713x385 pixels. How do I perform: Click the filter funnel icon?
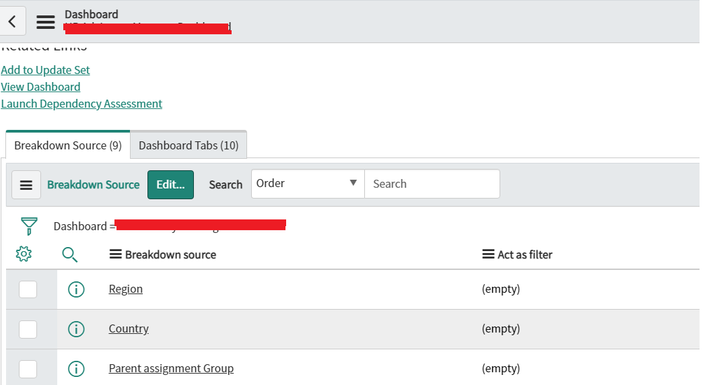(29, 226)
